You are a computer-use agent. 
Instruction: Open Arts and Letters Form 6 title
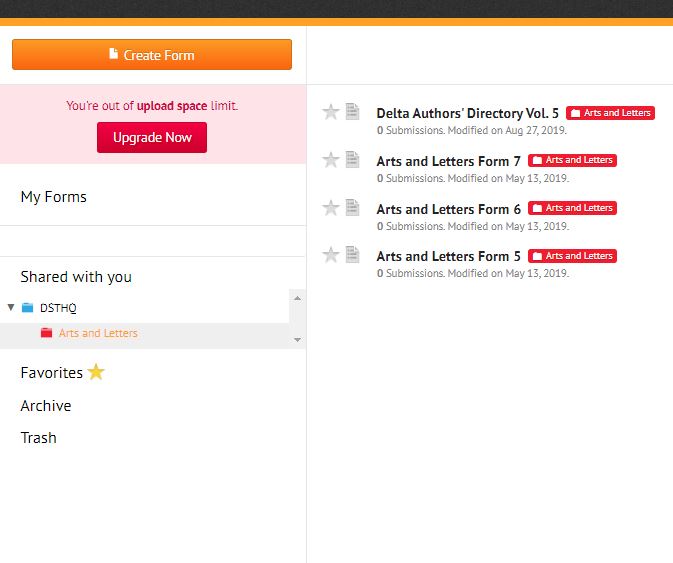pos(449,209)
